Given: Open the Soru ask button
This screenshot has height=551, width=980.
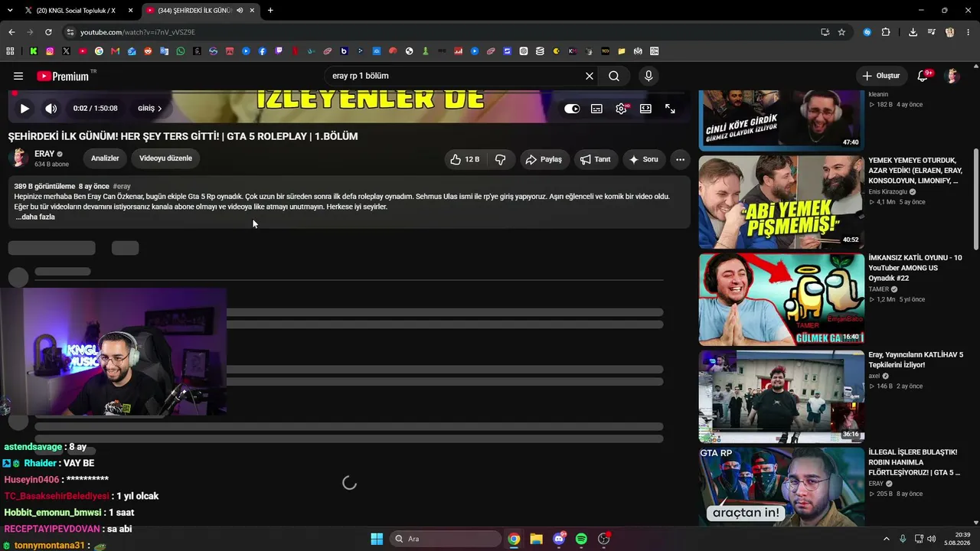Looking at the screenshot, I should 644,159.
